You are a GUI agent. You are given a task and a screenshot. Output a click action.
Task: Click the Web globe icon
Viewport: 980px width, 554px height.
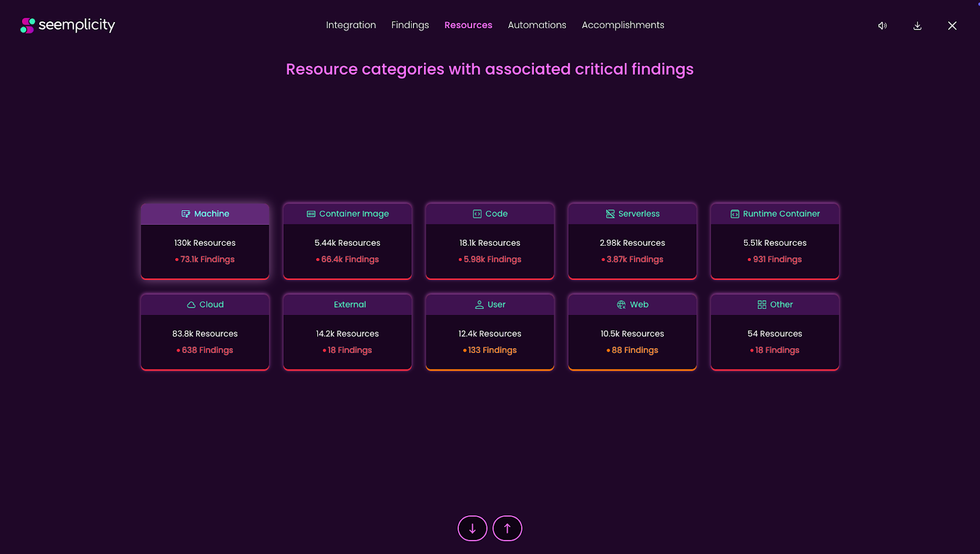pos(621,305)
